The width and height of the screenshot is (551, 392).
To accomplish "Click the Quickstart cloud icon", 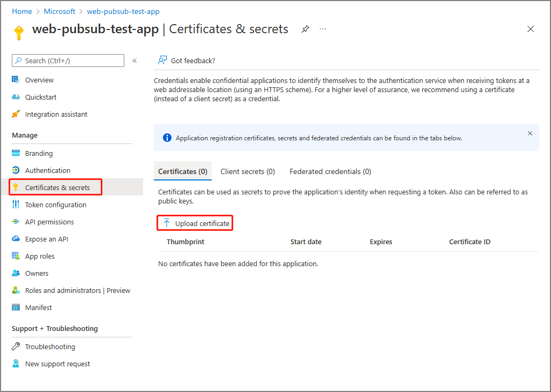I will (16, 97).
